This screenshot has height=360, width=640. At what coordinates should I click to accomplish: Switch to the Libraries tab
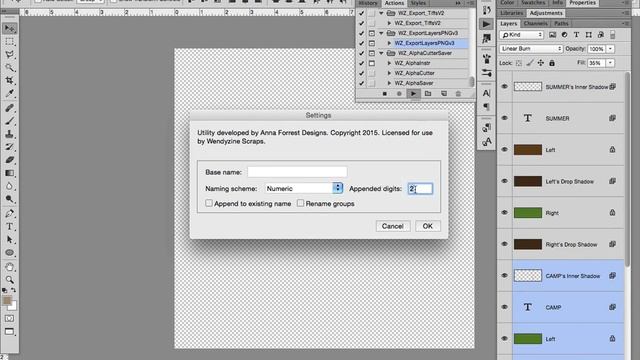coord(512,13)
